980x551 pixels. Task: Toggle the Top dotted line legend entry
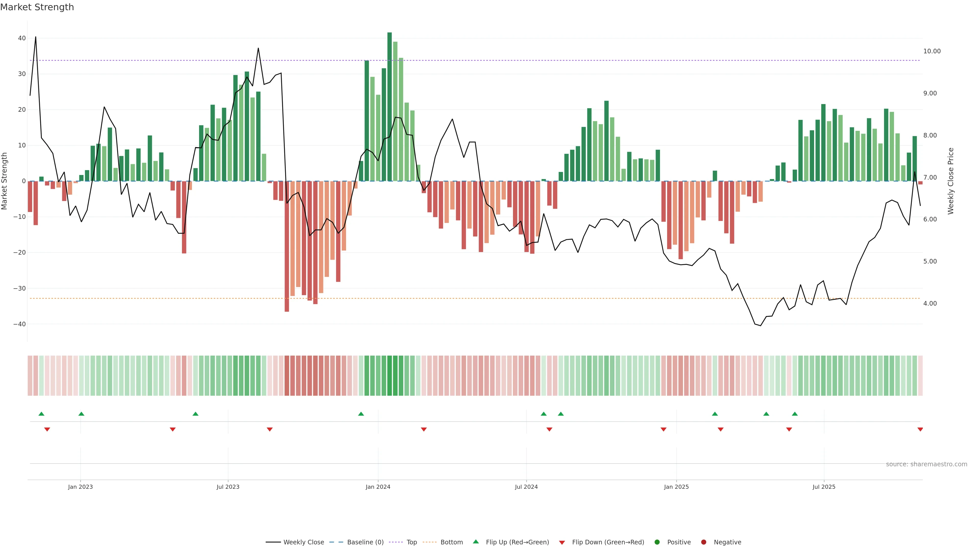coord(411,542)
